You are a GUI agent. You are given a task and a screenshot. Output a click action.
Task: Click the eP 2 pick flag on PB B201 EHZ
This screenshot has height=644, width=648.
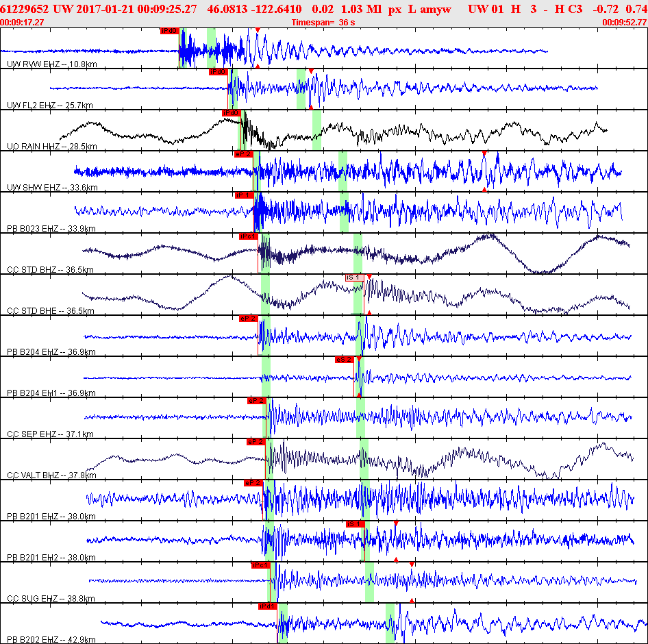pos(253,483)
